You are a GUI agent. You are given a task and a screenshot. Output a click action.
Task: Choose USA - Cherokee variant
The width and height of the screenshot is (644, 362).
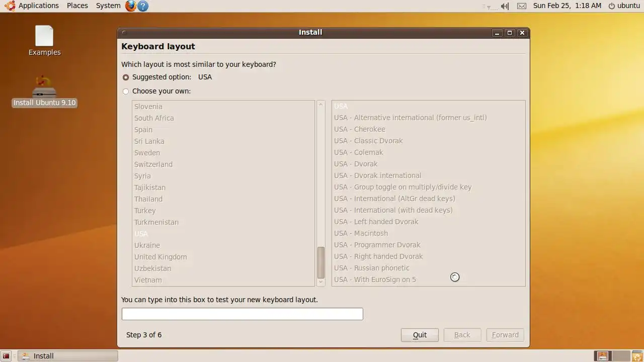pyautogui.click(x=429, y=129)
